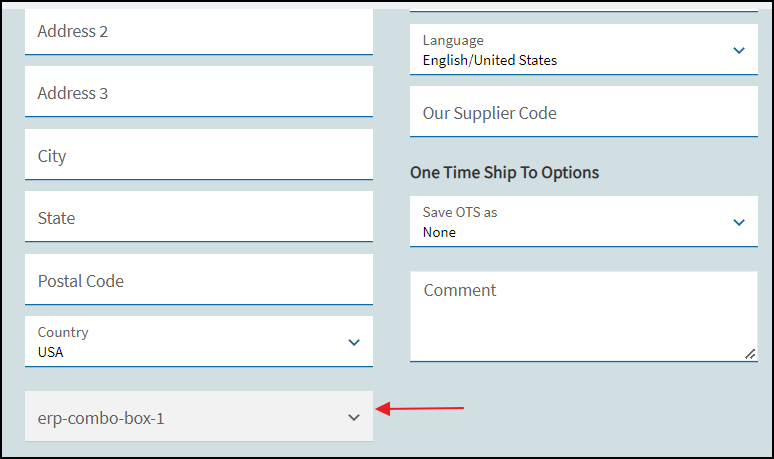774x459 pixels.
Task: Click the erp-combo-box-1 chevron arrow
Action: pyautogui.click(x=353, y=418)
